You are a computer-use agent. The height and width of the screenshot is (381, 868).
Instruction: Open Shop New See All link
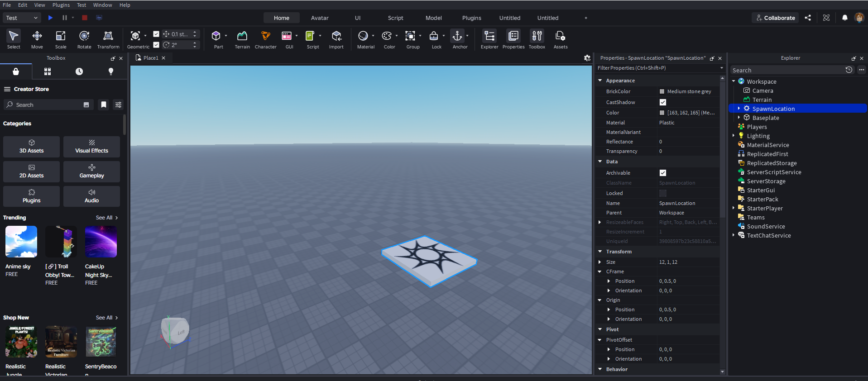coord(107,318)
